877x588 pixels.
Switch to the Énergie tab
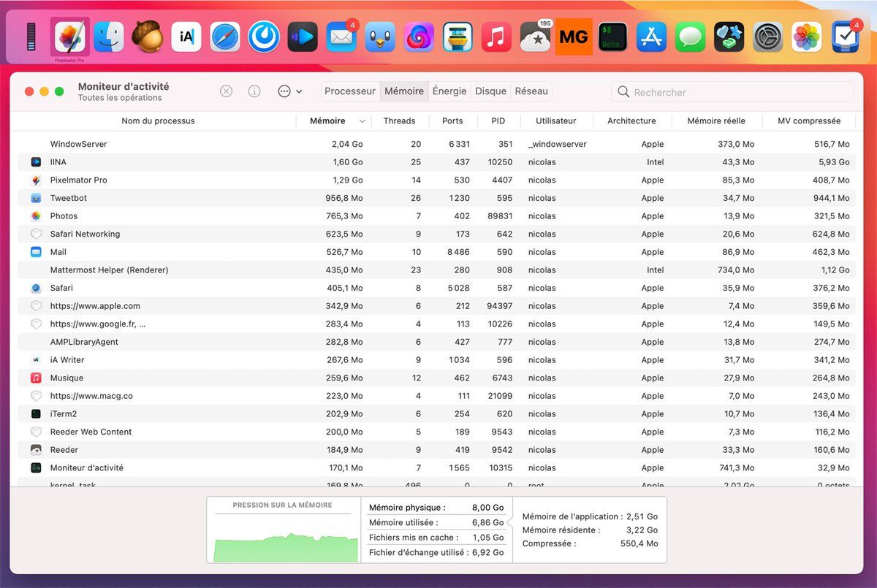point(449,91)
